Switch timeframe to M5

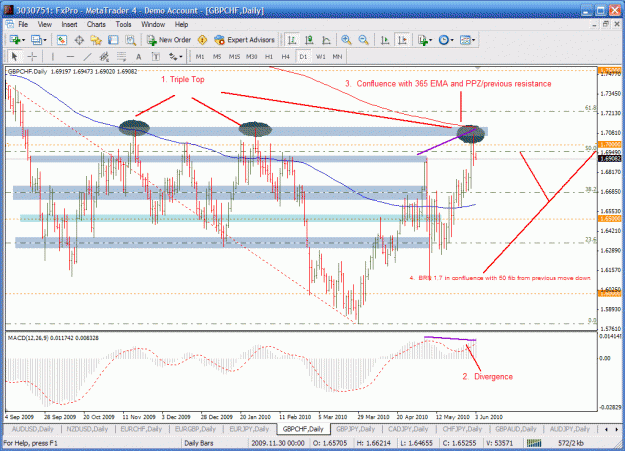217,57
